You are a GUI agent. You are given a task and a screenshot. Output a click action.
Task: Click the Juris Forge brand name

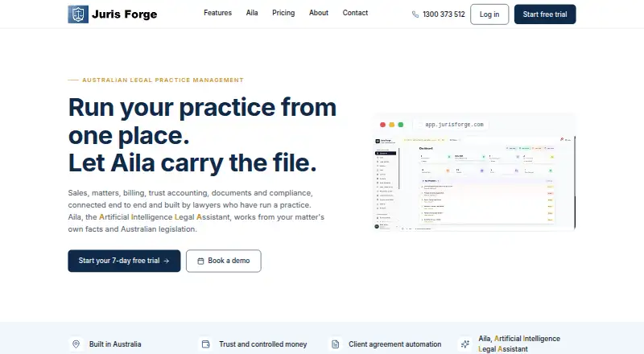click(x=125, y=14)
